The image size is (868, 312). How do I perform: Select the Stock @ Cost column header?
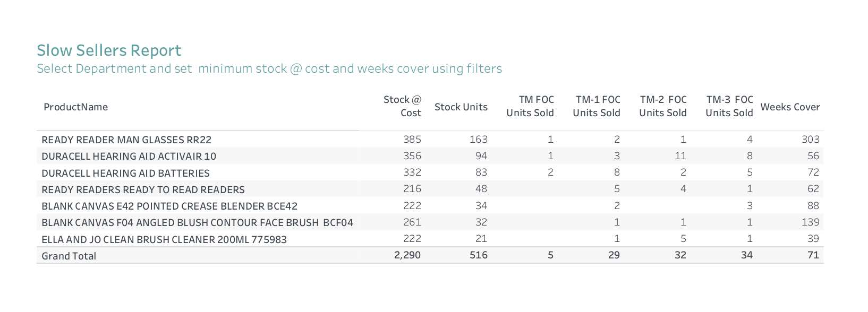pyautogui.click(x=402, y=106)
